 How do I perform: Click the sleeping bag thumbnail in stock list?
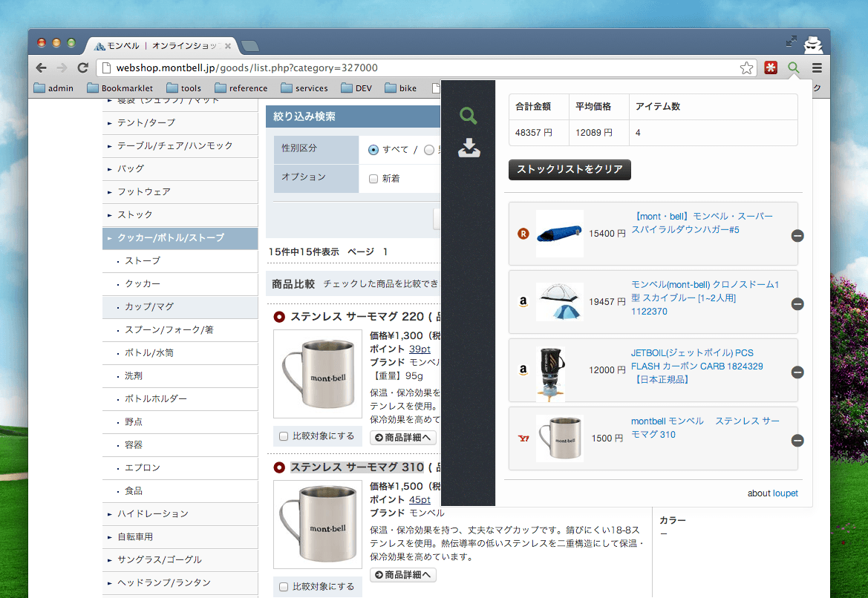click(x=559, y=234)
